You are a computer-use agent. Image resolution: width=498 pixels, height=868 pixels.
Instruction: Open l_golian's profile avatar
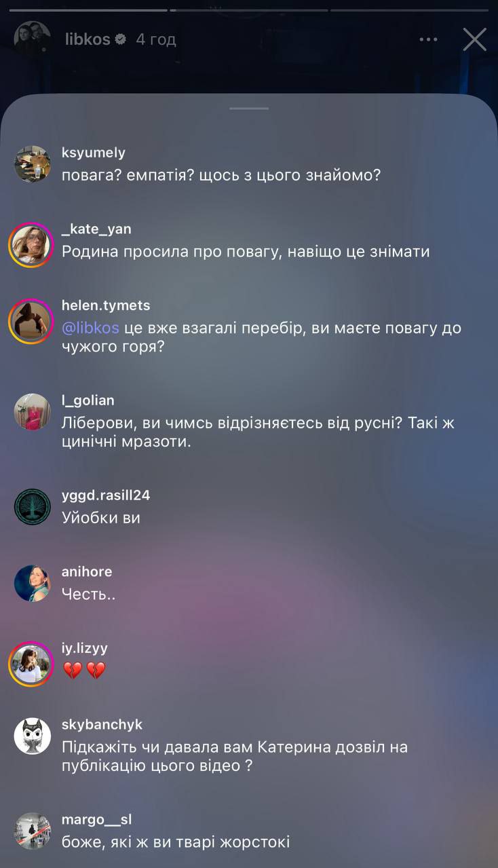pos(32,411)
